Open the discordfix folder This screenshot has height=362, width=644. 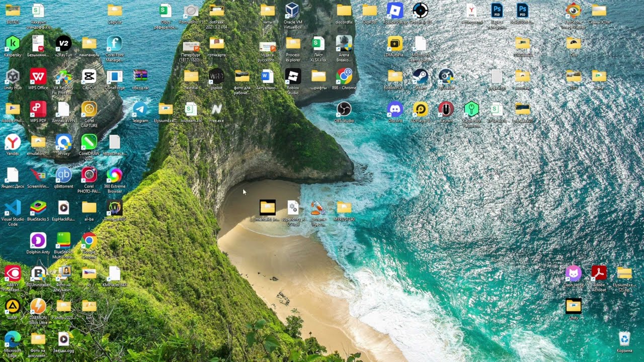click(344, 14)
